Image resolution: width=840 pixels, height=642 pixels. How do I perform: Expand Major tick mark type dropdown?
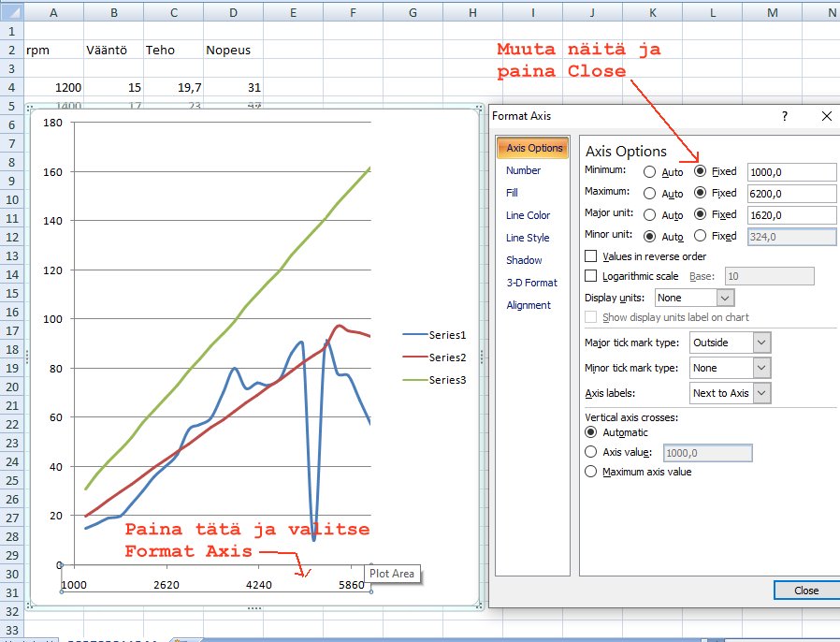click(x=761, y=343)
